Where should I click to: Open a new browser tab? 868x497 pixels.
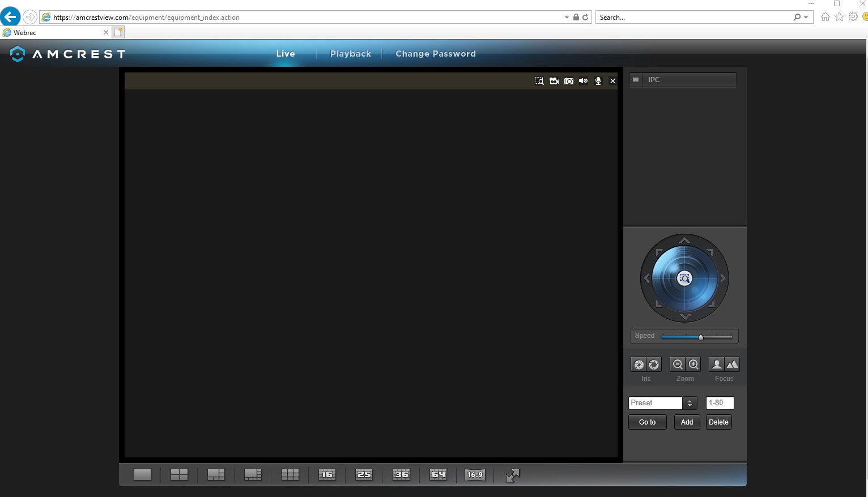click(x=118, y=32)
